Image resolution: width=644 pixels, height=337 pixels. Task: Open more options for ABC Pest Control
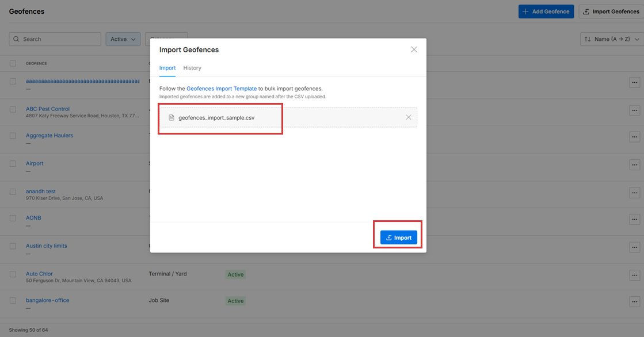point(634,110)
